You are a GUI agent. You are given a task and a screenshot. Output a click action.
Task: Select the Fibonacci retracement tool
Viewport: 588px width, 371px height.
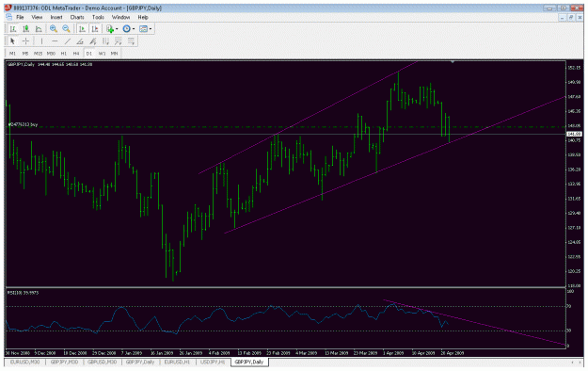pyautogui.click(x=119, y=40)
